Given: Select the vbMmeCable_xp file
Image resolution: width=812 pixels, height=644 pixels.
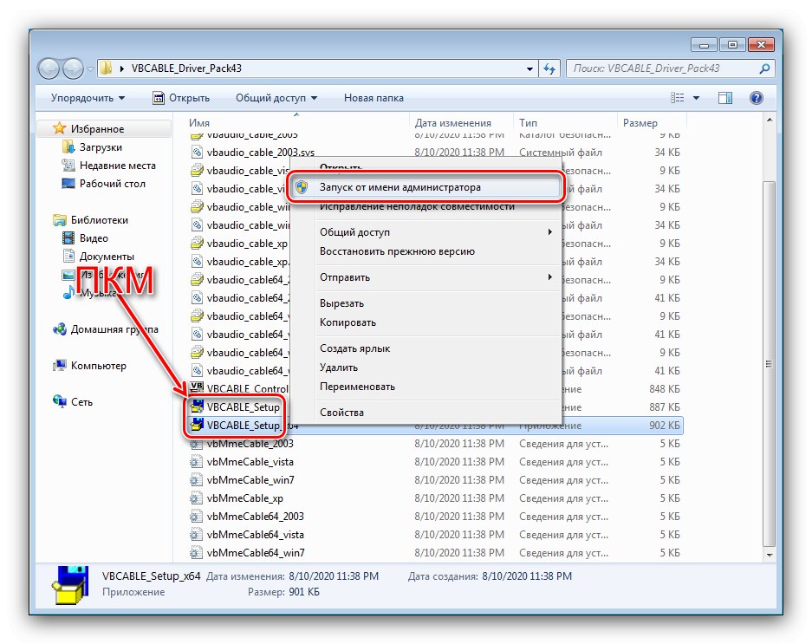Looking at the screenshot, I should 244,498.
